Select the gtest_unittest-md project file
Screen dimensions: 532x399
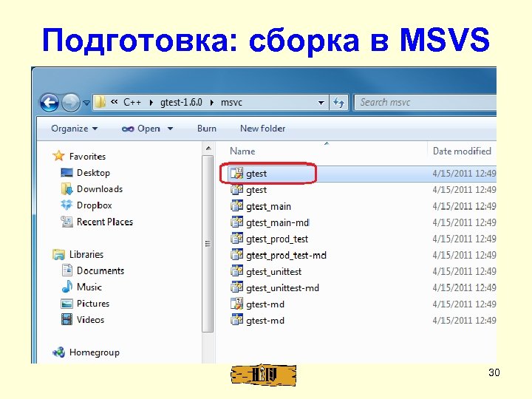coord(282,287)
